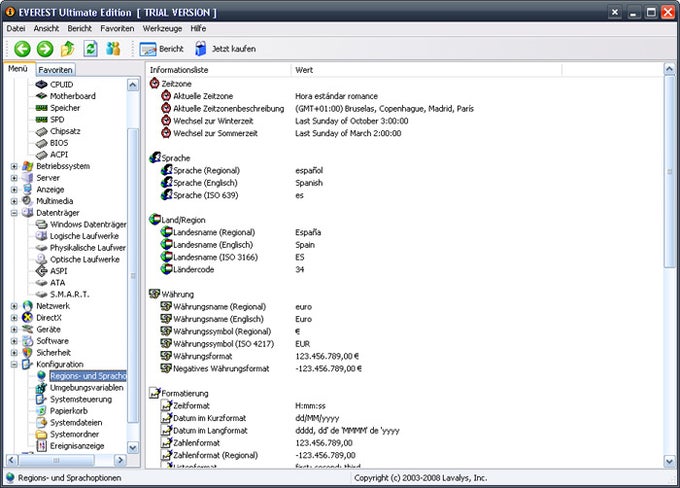
Task: Open the Bericht report toolbar button
Action: pyautogui.click(x=161, y=49)
